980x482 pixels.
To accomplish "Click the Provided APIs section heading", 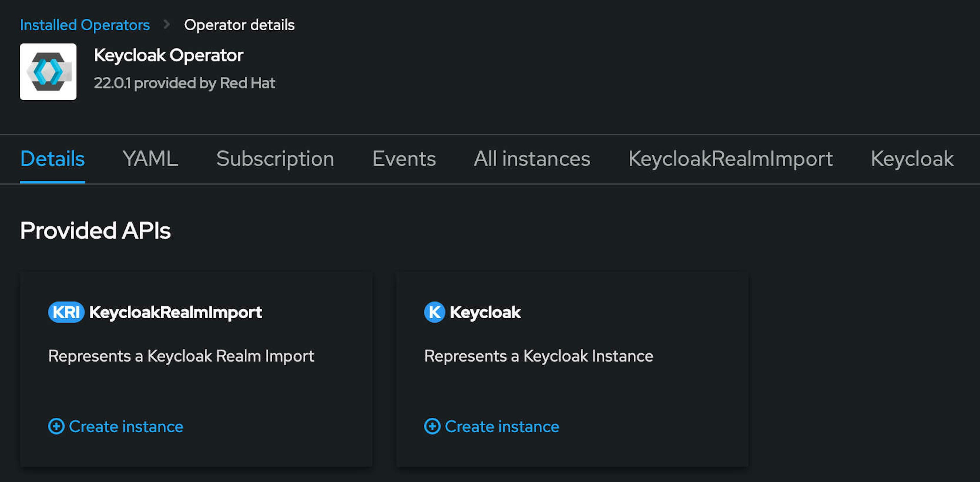I will tap(95, 231).
